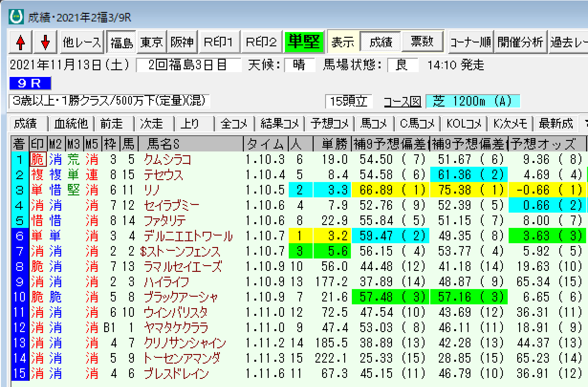588x387 pixels.
Task: Click the red up arrow button
Action: 20,43
